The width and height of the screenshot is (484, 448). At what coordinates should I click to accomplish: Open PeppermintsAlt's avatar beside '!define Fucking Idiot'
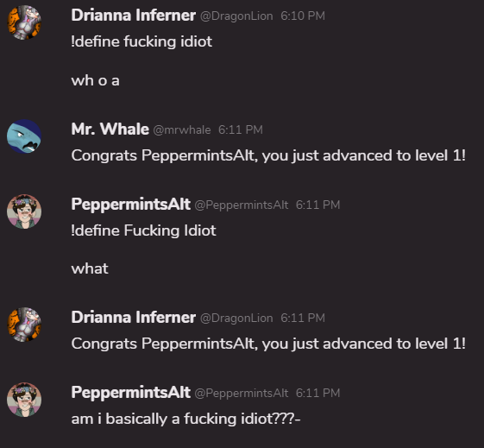tap(24, 211)
